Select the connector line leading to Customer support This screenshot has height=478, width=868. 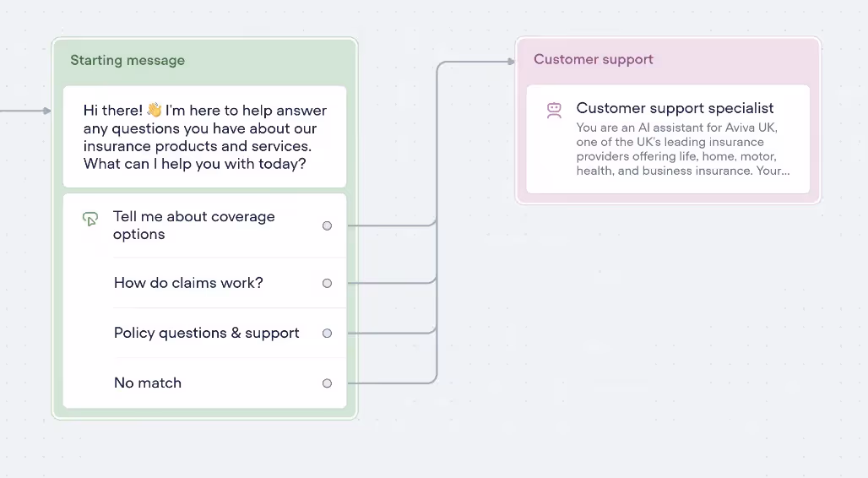click(474, 62)
